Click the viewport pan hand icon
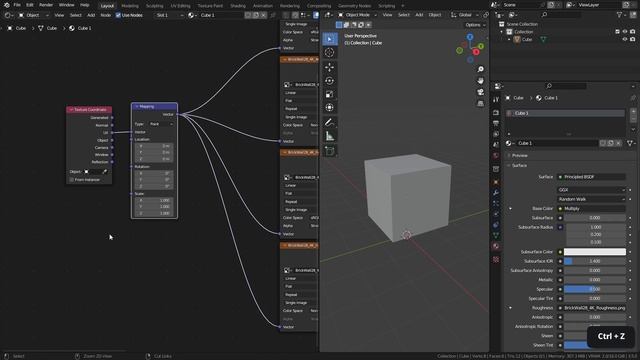Screen dimensions: 640x360 tap(480, 81)
